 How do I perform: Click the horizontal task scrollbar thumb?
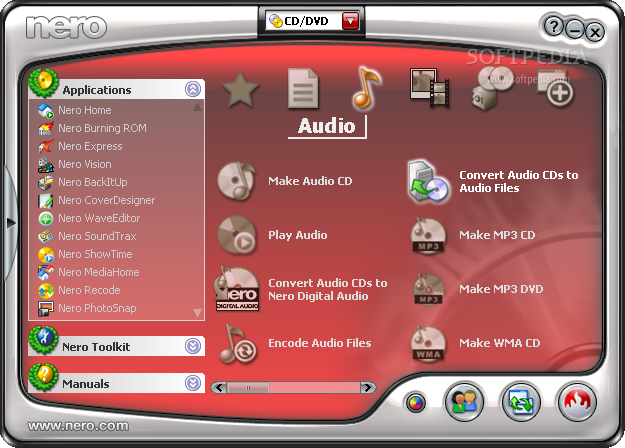248,387
